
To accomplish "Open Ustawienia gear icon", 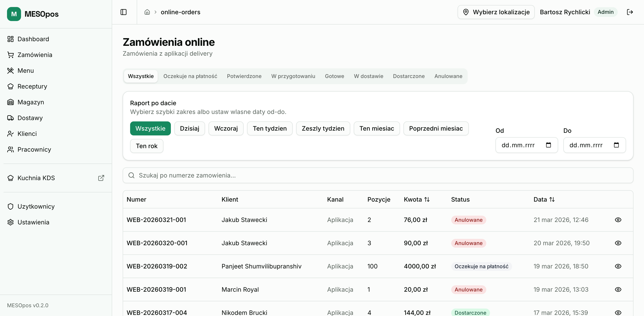I will [11, 222].
